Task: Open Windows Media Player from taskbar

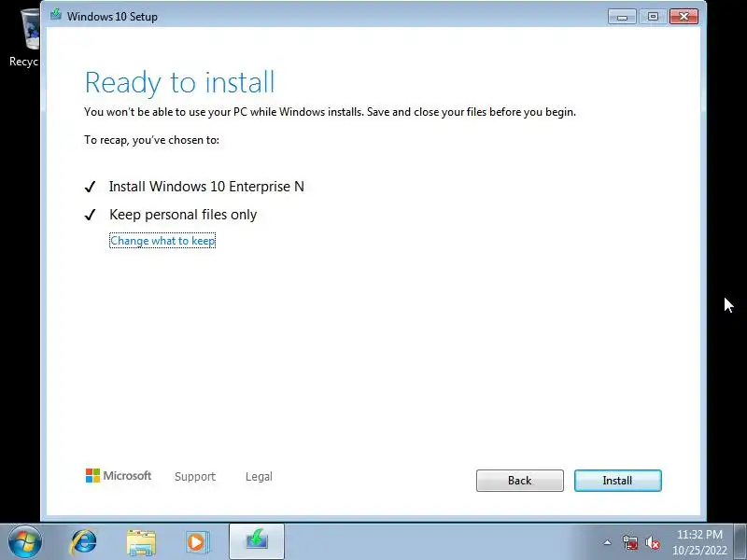Action: coord(197,542)
